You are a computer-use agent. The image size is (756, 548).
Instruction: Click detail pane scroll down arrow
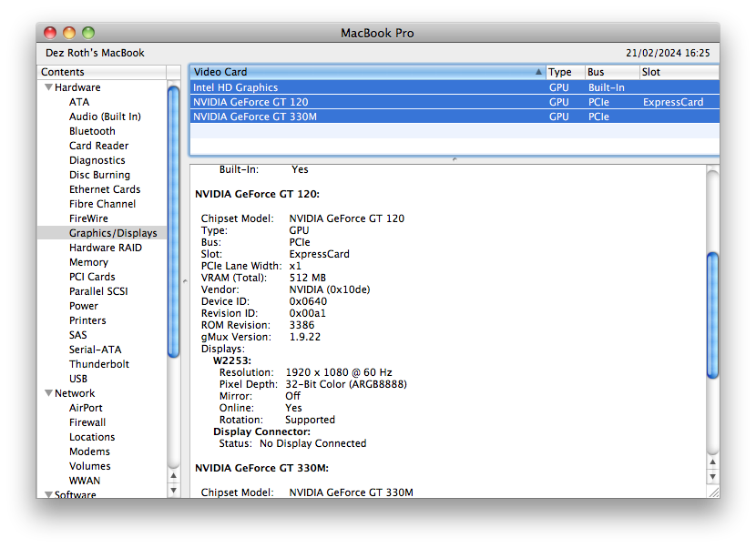point(712,477)
